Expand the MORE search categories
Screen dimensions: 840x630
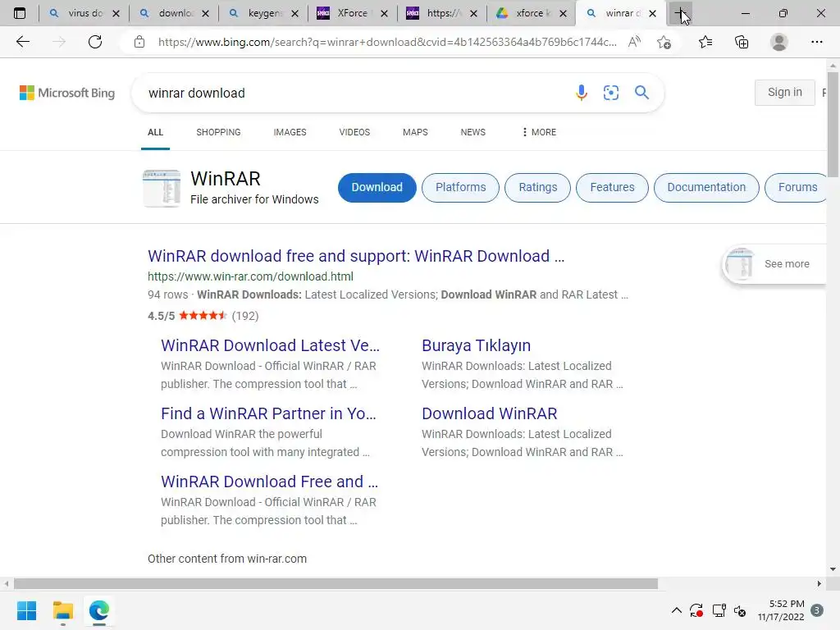[x=539, y=132]
